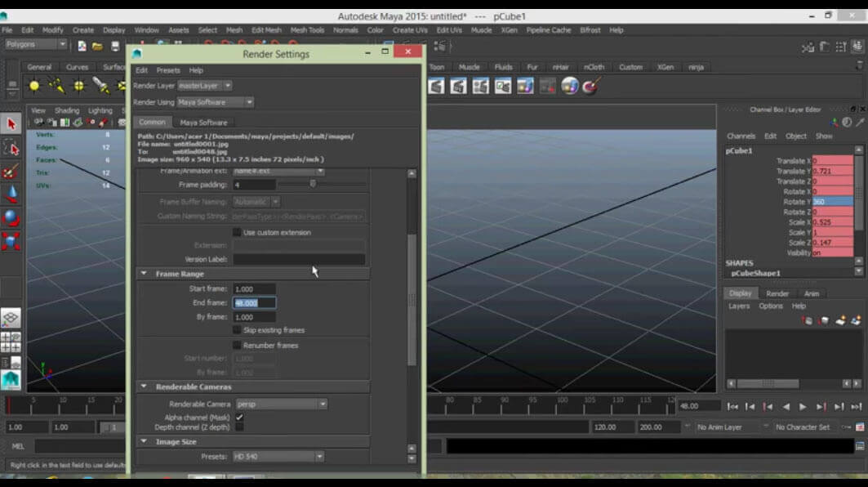Viewport: 868px width, 487px height.
Task: Play animation forwards
Action: coord(803,407)
